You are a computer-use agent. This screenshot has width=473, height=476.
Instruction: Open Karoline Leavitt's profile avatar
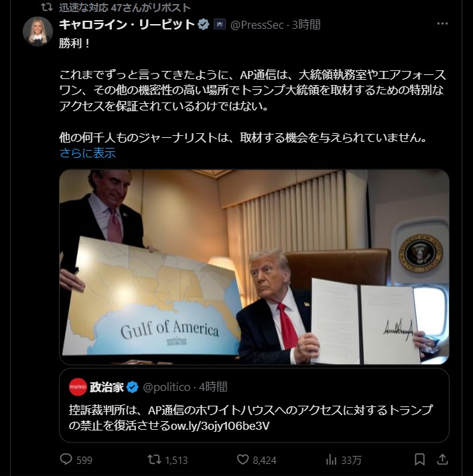click(x=38, y=31)
